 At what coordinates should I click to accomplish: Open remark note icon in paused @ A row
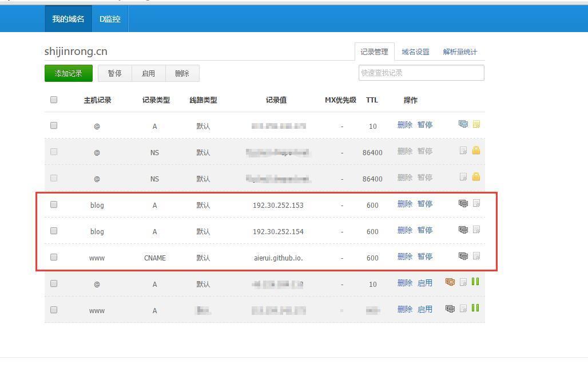463,282
